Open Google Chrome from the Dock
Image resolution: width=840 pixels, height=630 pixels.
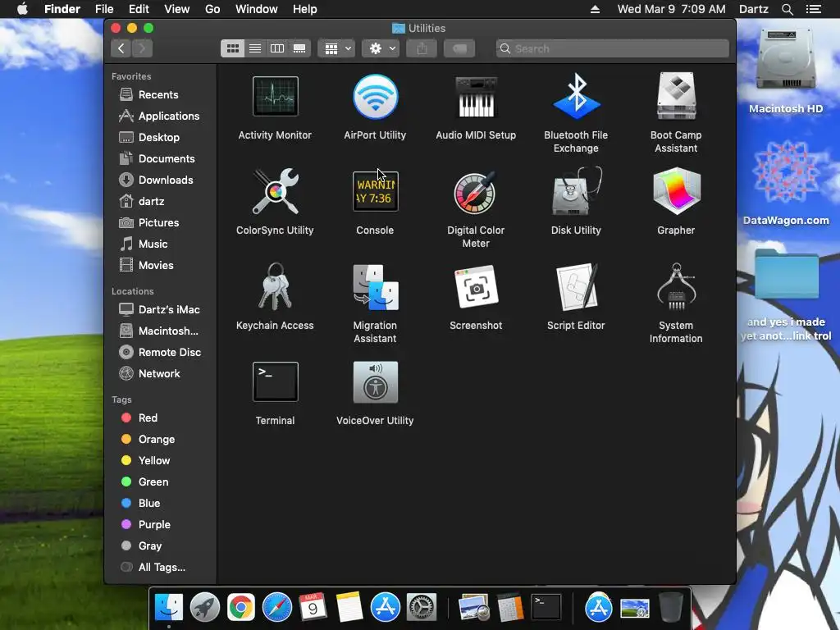pos(240,608)
